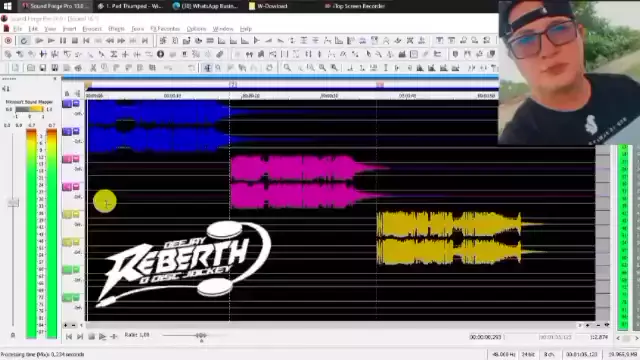Viewport: 640px width, 360px height.
Task: Toggle the blue first channel button
Action: pos(67,104)
